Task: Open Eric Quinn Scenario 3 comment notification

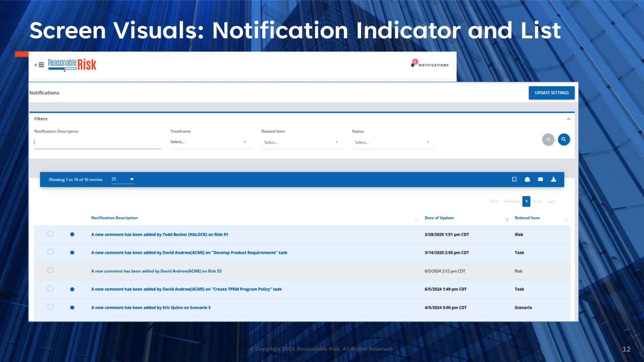Action: coord(151,308)
